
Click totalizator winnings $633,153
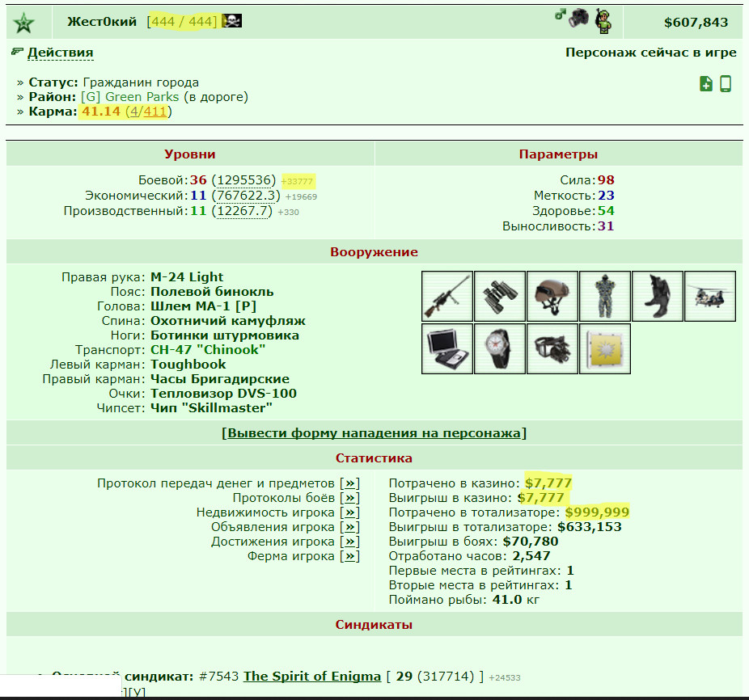[590, 527]
